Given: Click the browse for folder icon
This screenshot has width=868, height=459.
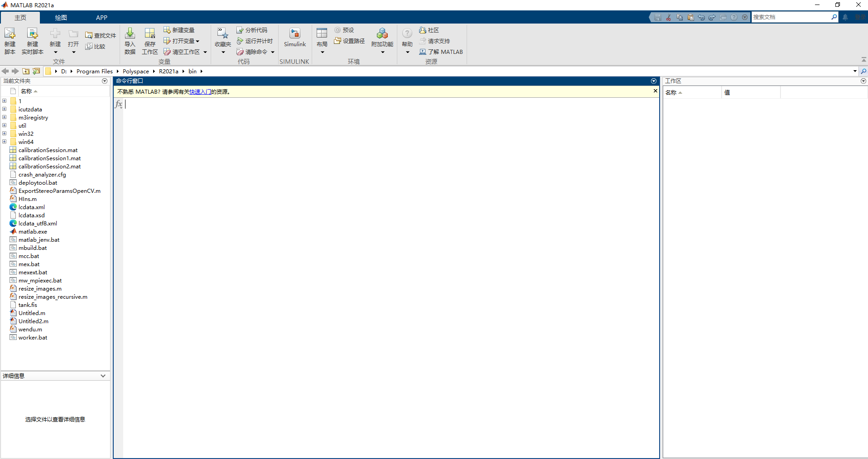Looking at the screenshot, I should pyautogui.click(x=36, y=71).
